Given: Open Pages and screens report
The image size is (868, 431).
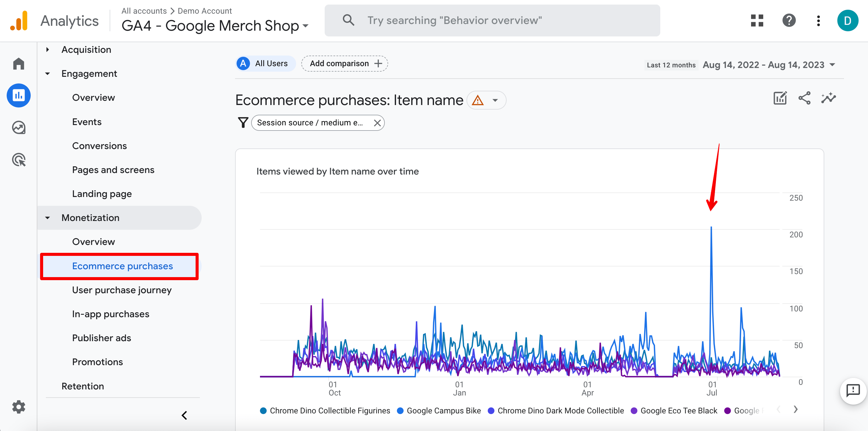Looking at the screenshot, I should pos(113,170).
